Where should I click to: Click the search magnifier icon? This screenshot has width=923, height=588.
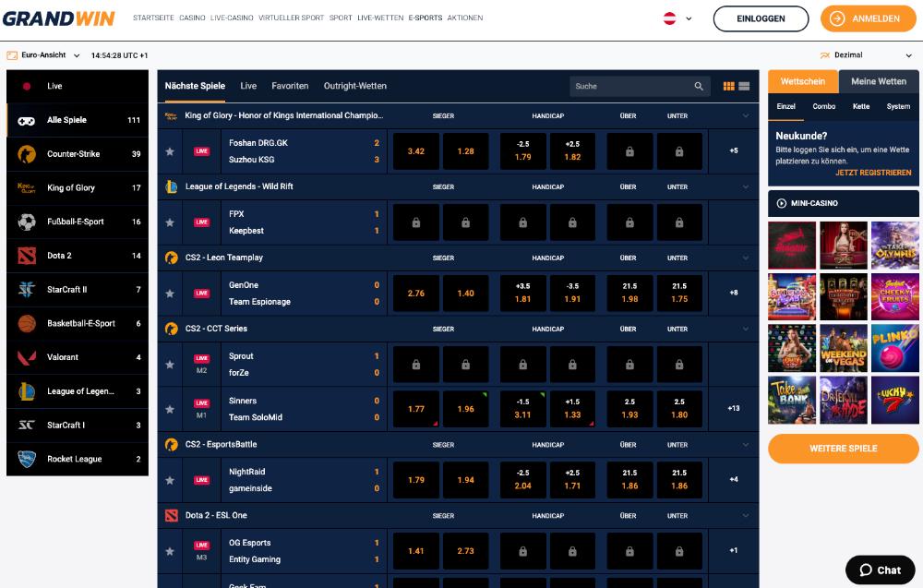click(x=699, y=86)
